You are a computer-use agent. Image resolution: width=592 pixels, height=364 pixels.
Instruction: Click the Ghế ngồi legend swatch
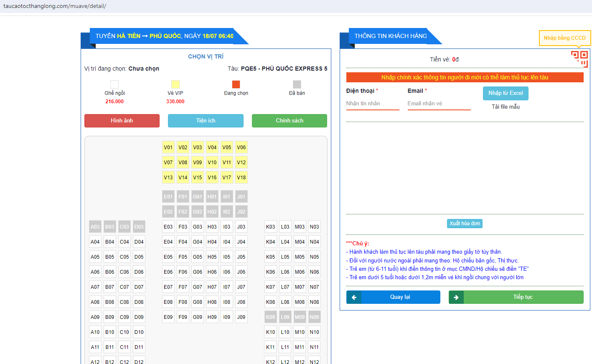pos(114,84)
